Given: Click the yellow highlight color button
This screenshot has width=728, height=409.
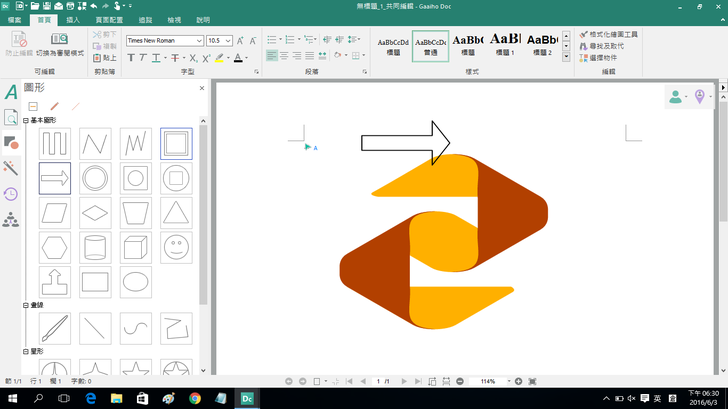Looking at the screenshot, I should (220, 57).
